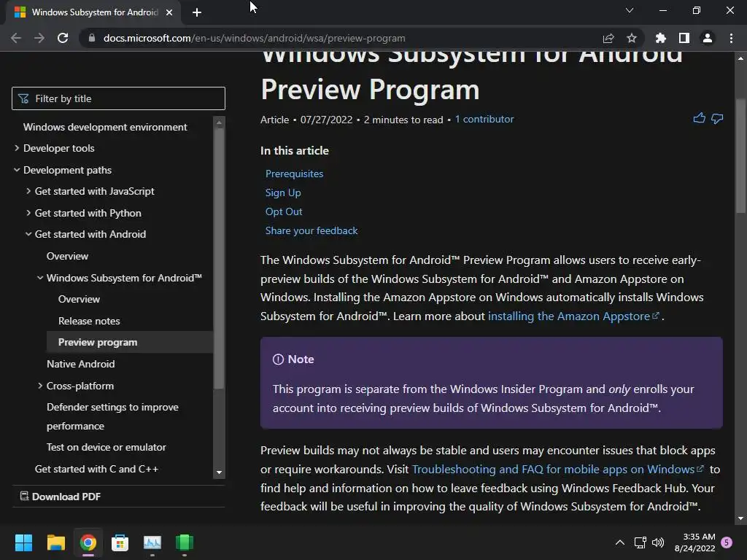This screenshot has height=560, width=747.
Task: Click the monitor app taskbar icon
Action: point(152,542)
